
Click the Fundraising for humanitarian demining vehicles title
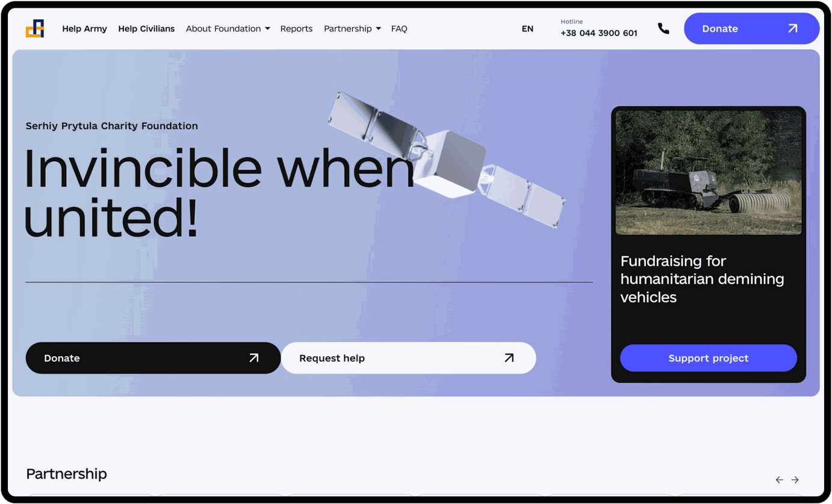point(702,279)
